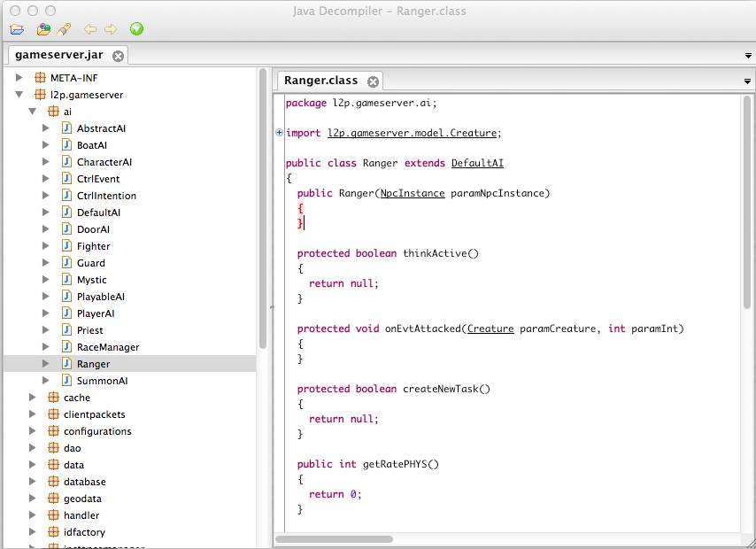Screen dimensions: 756x549
Task: Follow the NpcInstance type link
Action: [x=413, y=193]
